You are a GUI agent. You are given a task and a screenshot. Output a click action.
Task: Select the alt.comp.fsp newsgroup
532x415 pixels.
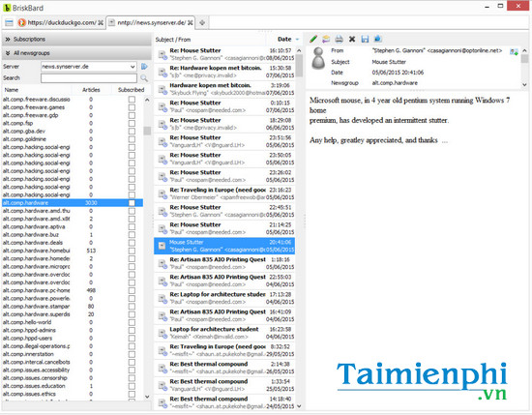coord(73,123)
